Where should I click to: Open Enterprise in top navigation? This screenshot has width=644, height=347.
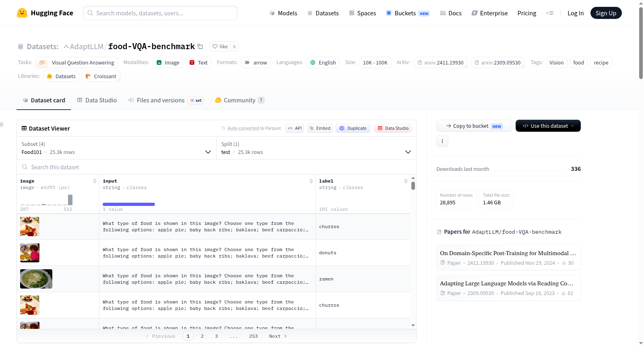489,13
